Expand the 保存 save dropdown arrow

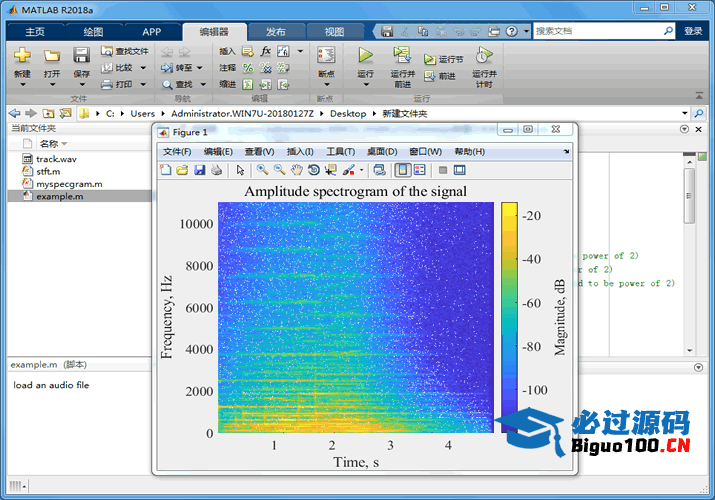point(82,85)
